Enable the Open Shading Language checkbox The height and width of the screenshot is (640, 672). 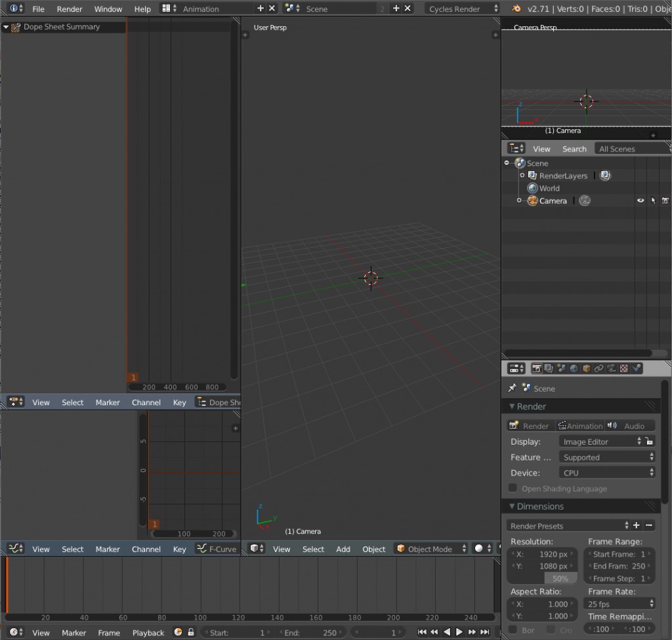tap(512, 488)
